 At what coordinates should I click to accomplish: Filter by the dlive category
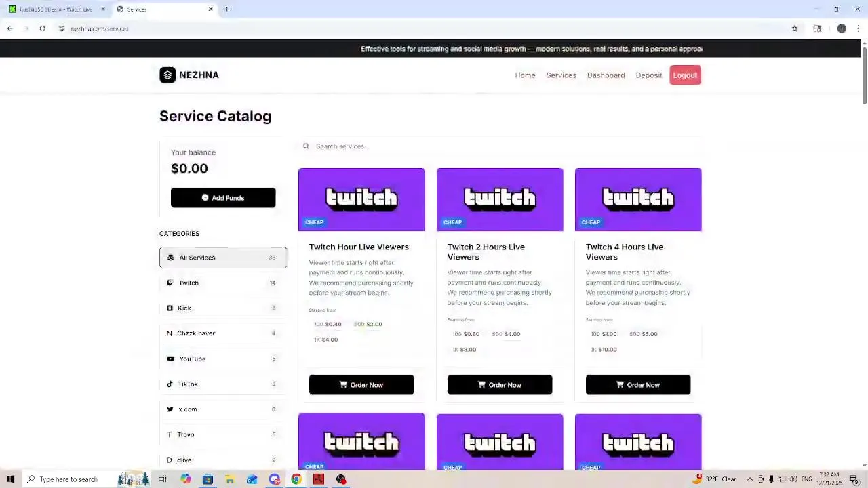pyautogui.click(x=223, y=460)
